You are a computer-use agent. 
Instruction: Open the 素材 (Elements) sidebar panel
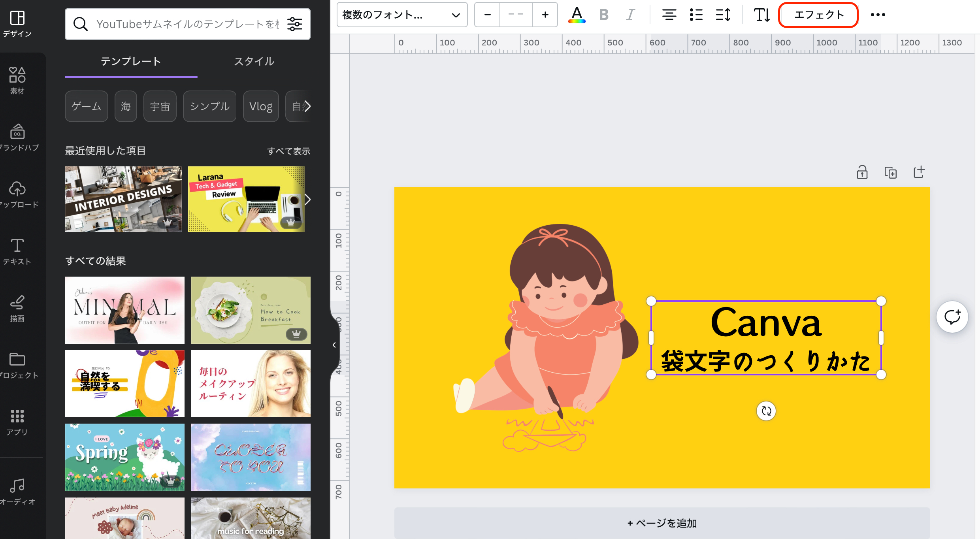coord(17,81)
